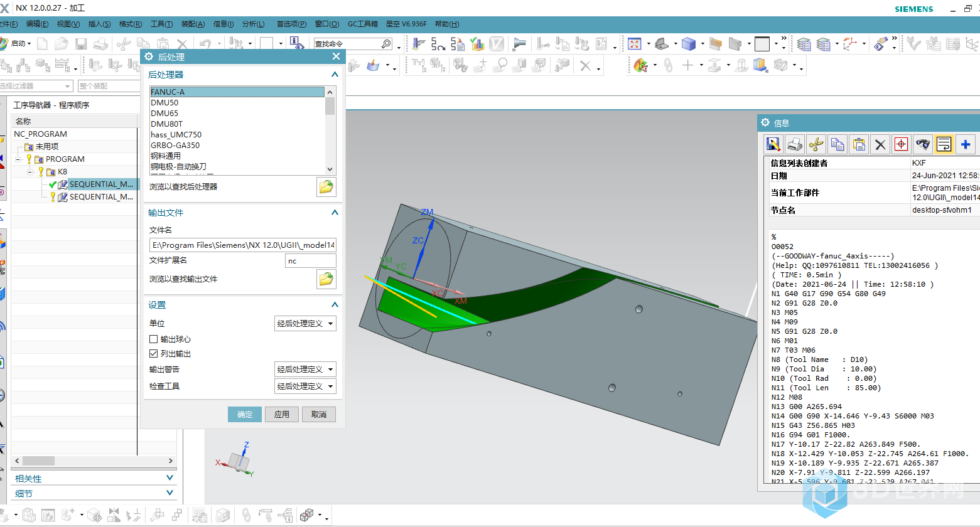
Task: Click the 应用 button
Action: pos(282,415)
